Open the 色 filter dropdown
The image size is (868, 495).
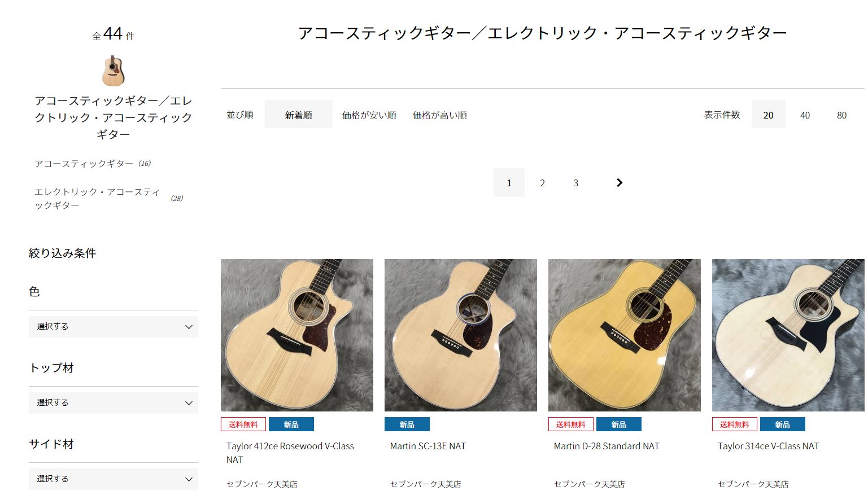point(114,327)
